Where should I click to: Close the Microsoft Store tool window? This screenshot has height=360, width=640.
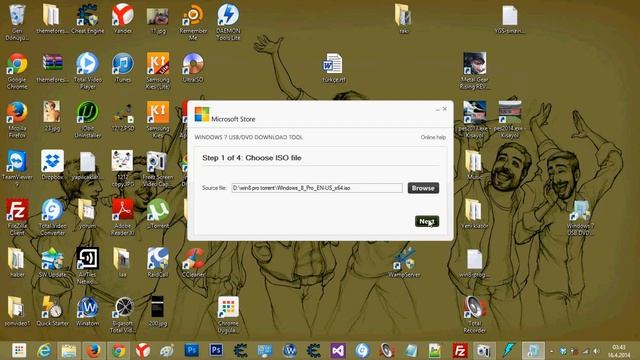coord(445,109)
